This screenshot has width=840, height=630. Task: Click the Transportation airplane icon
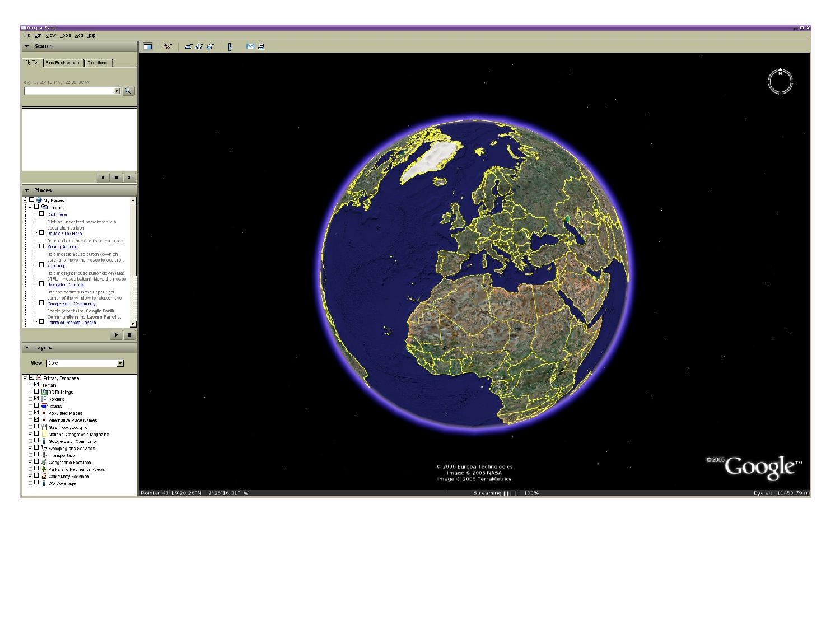[x=44, y=455]
